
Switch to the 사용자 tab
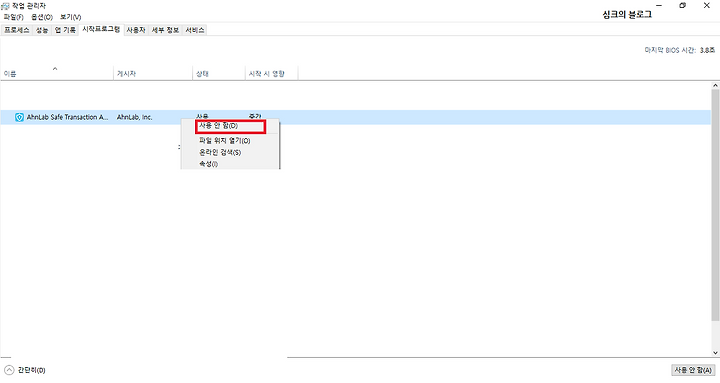point(136,30)
